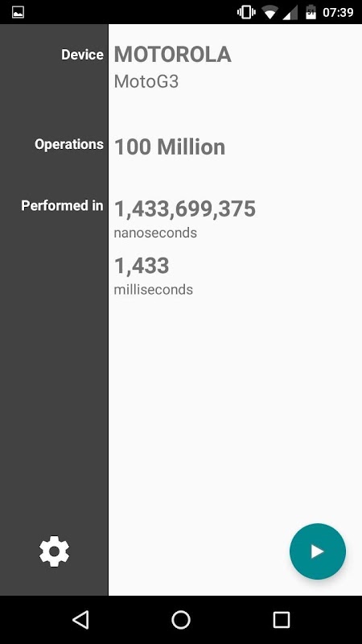Tap the cellular signal status icon
362x644 pixels.
click(x=290, y=13)
